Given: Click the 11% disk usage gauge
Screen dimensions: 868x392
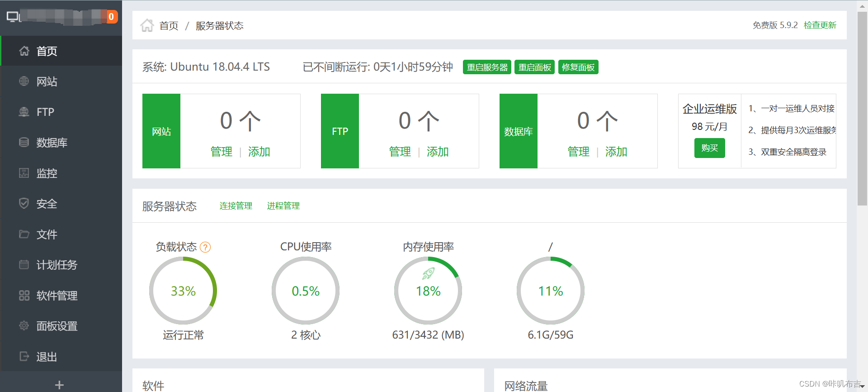Looking at the screenshot, I should (x=551, y=291).
